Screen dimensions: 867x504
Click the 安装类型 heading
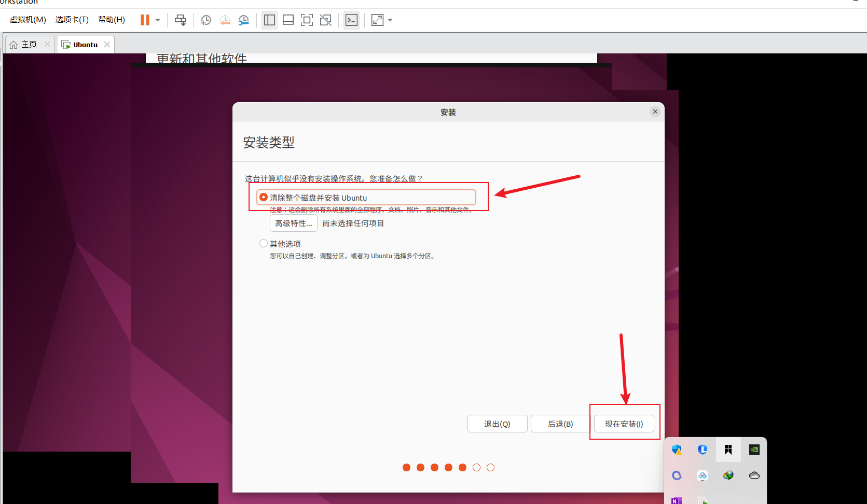269,142
